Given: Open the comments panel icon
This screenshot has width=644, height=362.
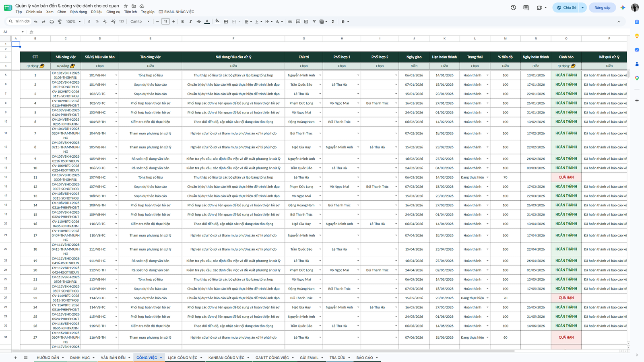Looking at the screenshot, I should (526, 8).
